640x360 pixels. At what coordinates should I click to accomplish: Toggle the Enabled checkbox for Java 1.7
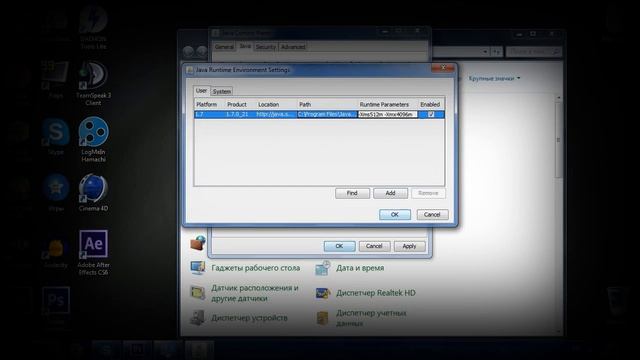pyautogui.click(x=431, y=114)
